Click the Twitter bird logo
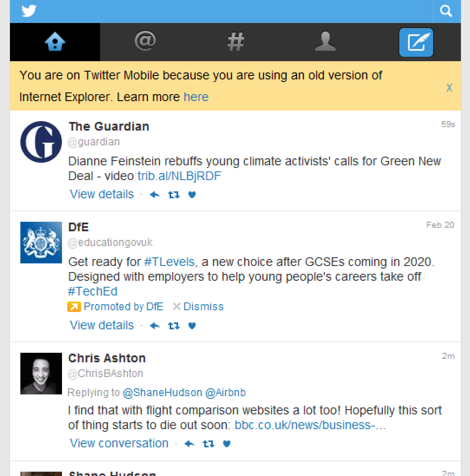The height and width of the screenshot is (476, 470). tap(29, 11)
